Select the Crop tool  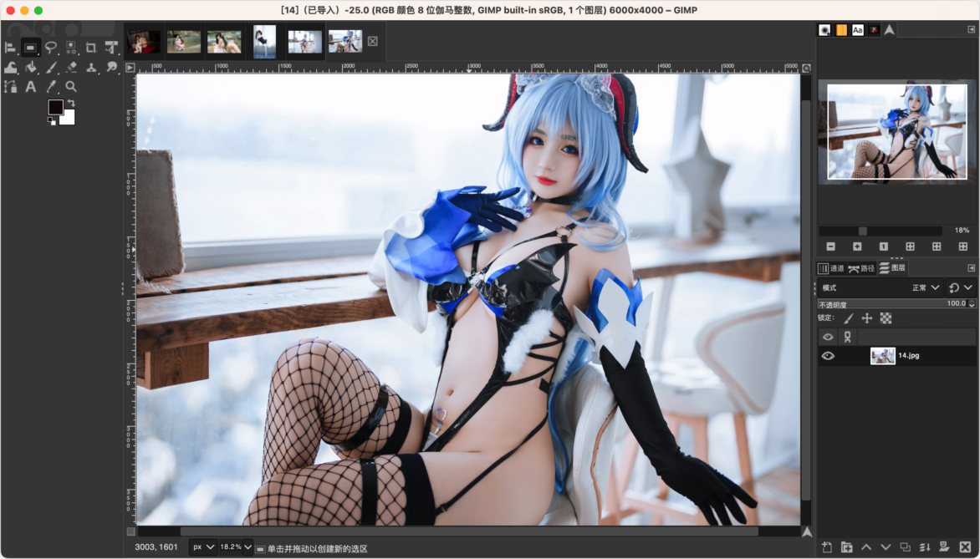91,48
